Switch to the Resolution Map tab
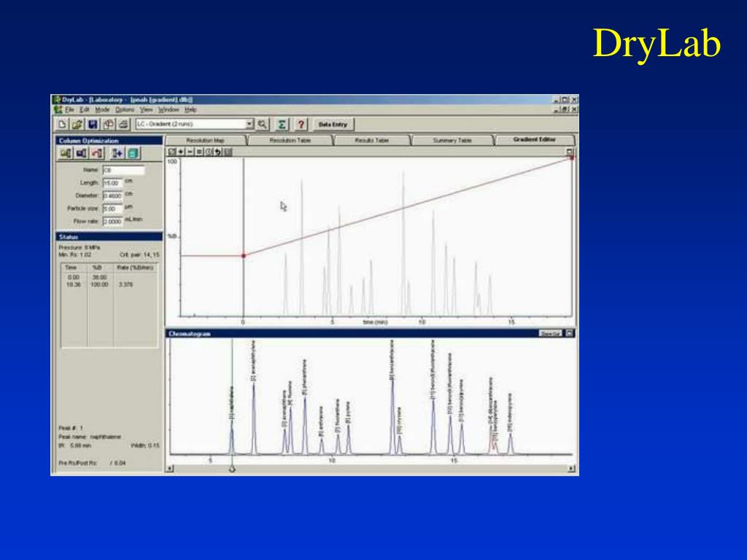747x560 pixels. click(205, 141)
